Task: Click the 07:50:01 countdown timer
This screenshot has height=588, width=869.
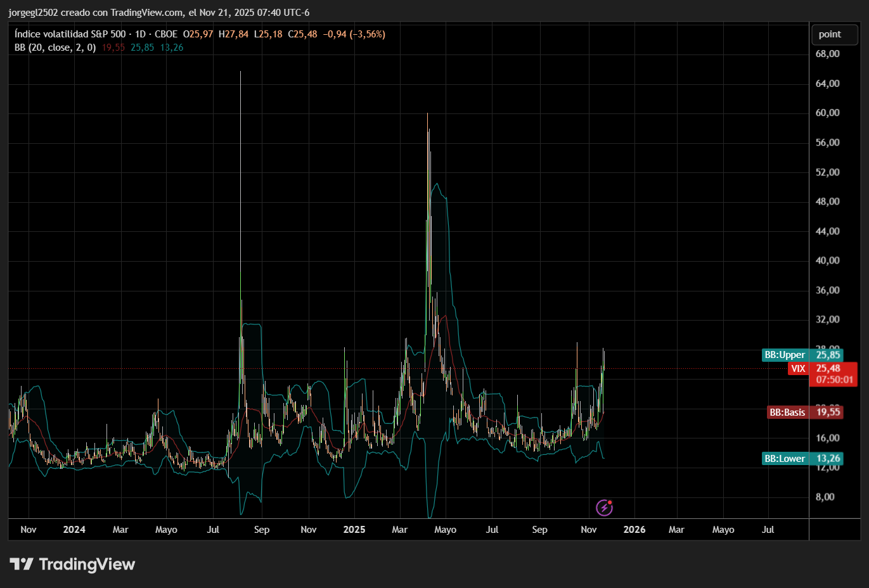Action: (834, 380)
